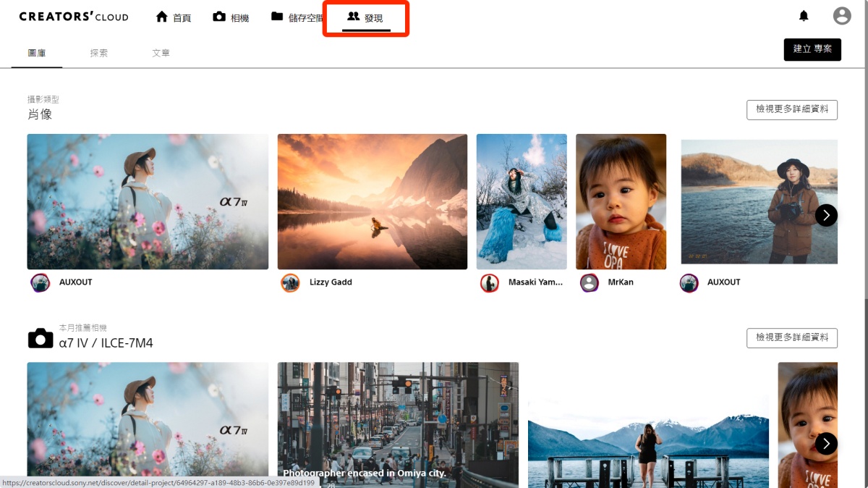868x488 pixels.
Task: Click the 建立專案 button
Action: (812, 49)
